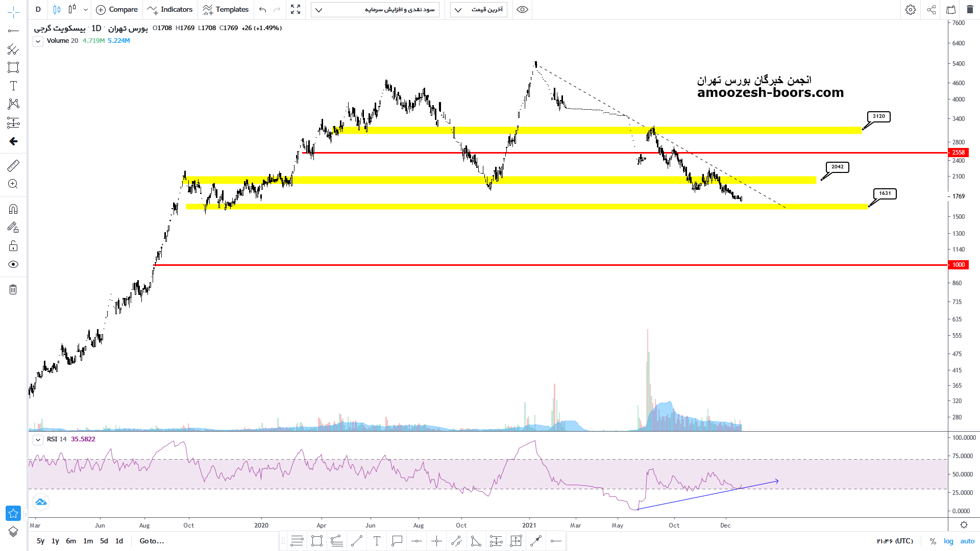The image size is (980, 551).
Task: Set the time range to 6m
Action: (x=71, y=541)
